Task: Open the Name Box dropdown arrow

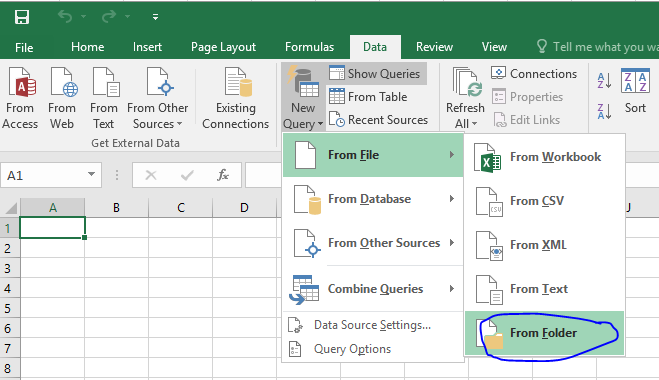Action: coord(91,174)
